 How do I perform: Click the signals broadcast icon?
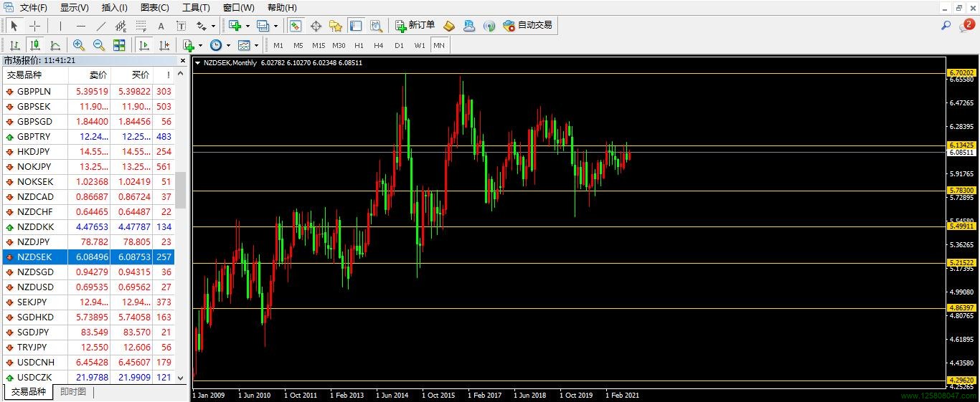(489, 26)
